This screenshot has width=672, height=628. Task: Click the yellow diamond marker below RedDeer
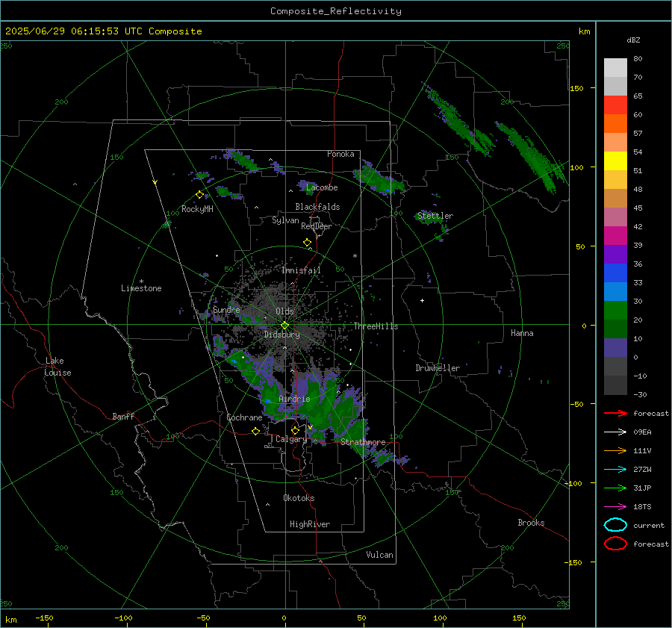307,243
